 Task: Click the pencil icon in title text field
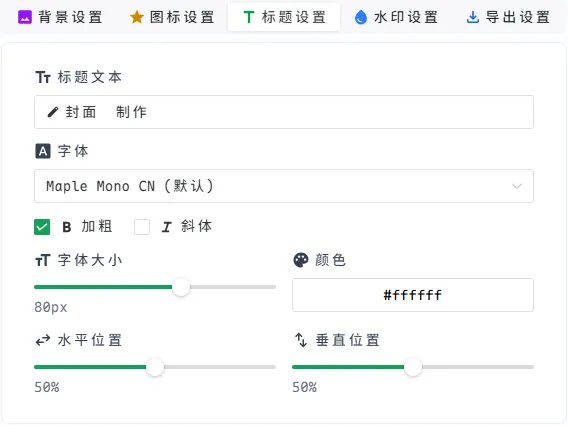(53, 112)
